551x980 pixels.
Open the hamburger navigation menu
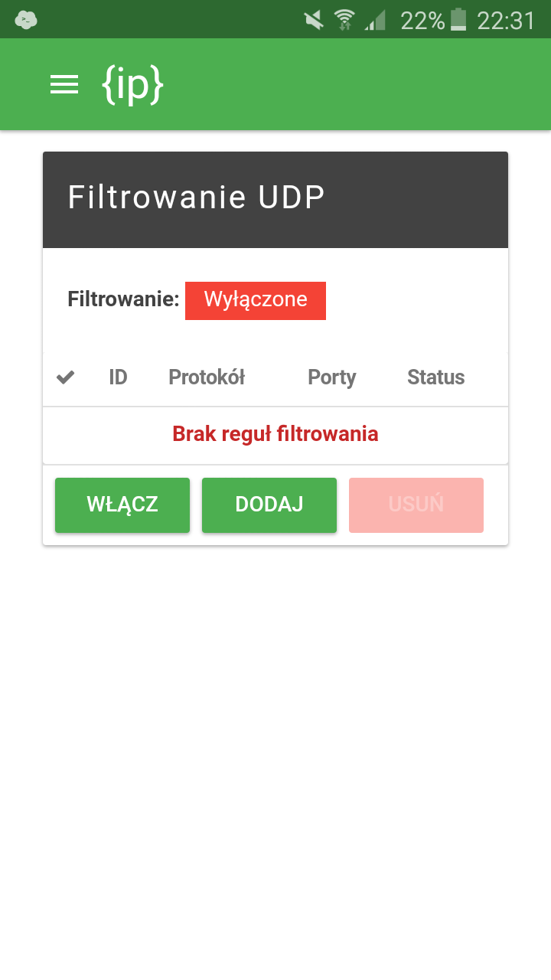pos(64,84)
